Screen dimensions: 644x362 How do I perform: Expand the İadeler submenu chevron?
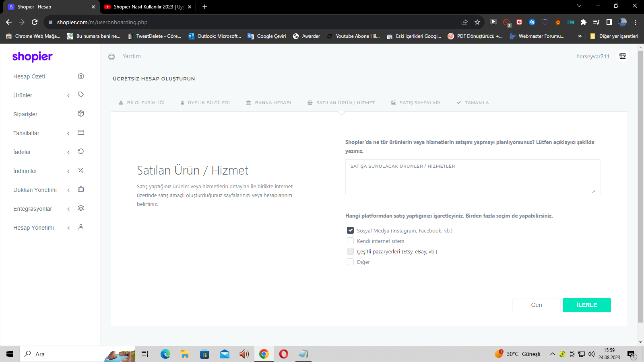[68, 152]
